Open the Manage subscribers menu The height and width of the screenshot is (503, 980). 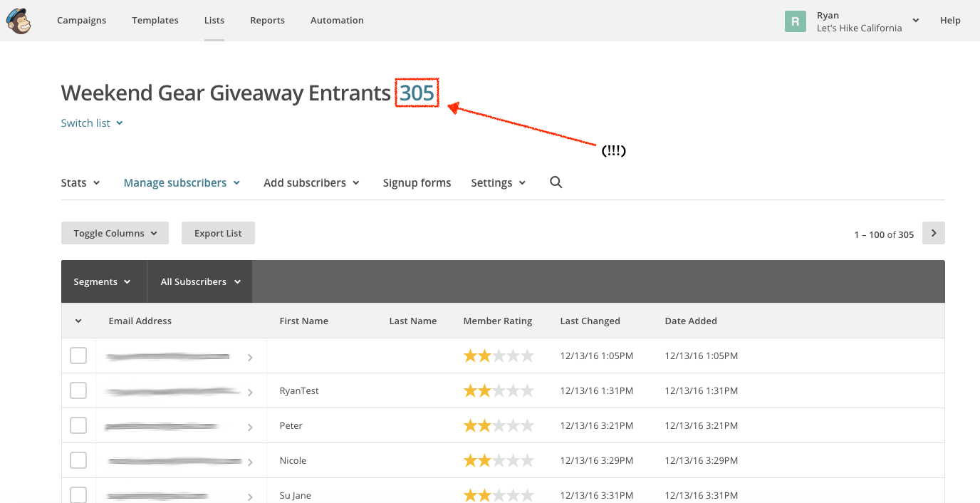coord(181,182)
